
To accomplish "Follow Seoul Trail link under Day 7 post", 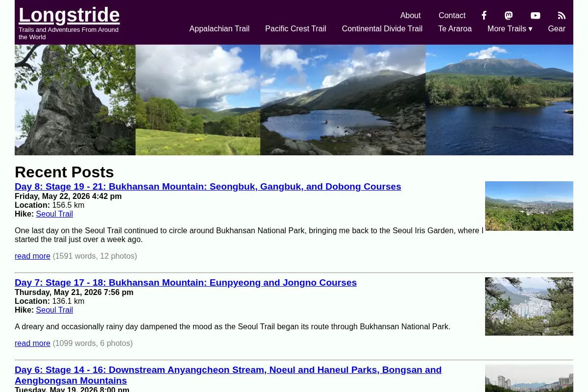I will (54, 310).
